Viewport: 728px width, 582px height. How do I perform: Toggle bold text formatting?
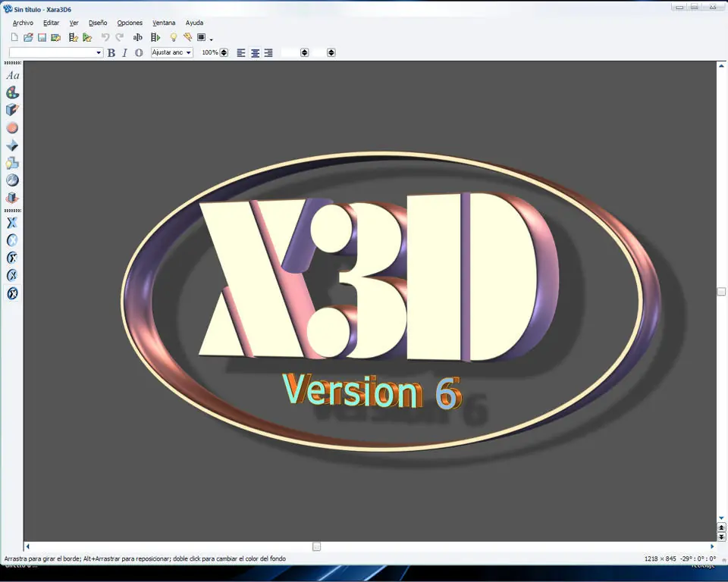(111, 53)
